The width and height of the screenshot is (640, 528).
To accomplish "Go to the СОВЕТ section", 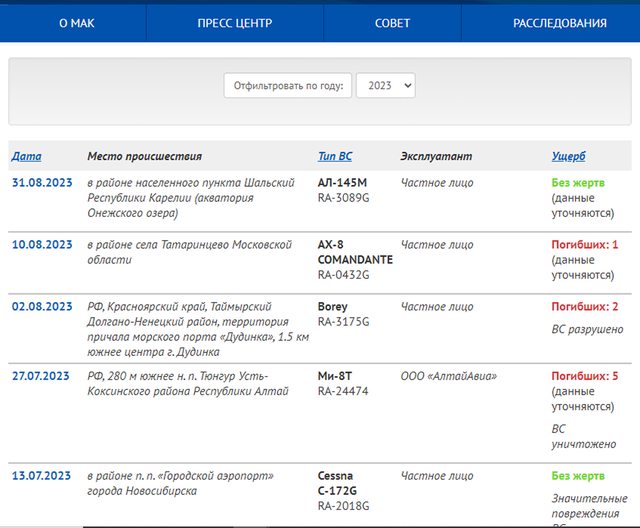I will [x=392, y=23].
